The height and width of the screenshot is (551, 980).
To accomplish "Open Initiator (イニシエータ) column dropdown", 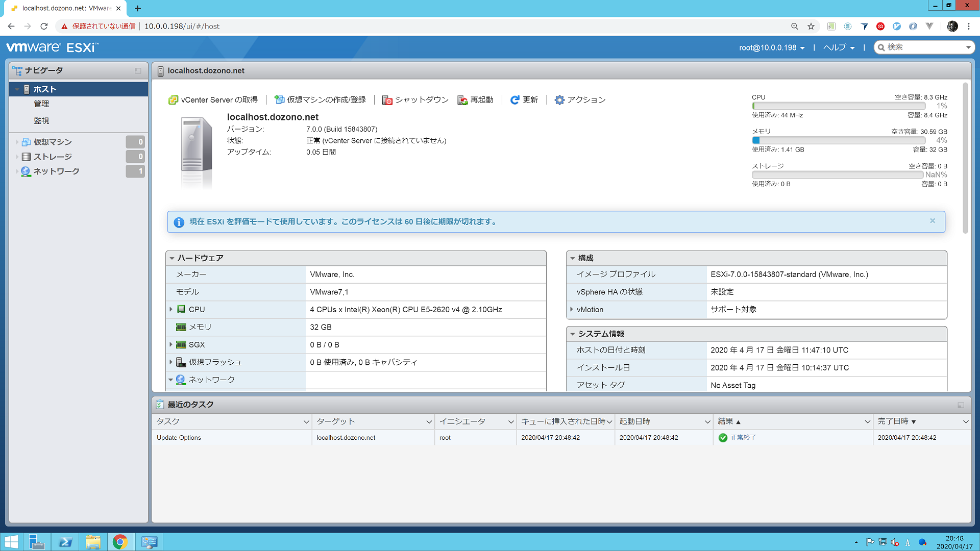I will click(510, 422).
